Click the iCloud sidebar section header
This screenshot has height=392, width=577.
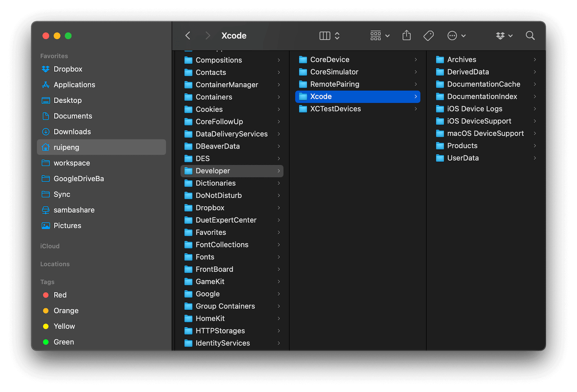(x=50, y=246)
